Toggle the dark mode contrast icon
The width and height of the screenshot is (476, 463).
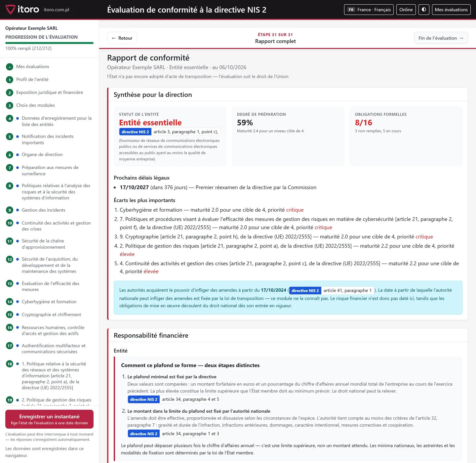[424, 10]
